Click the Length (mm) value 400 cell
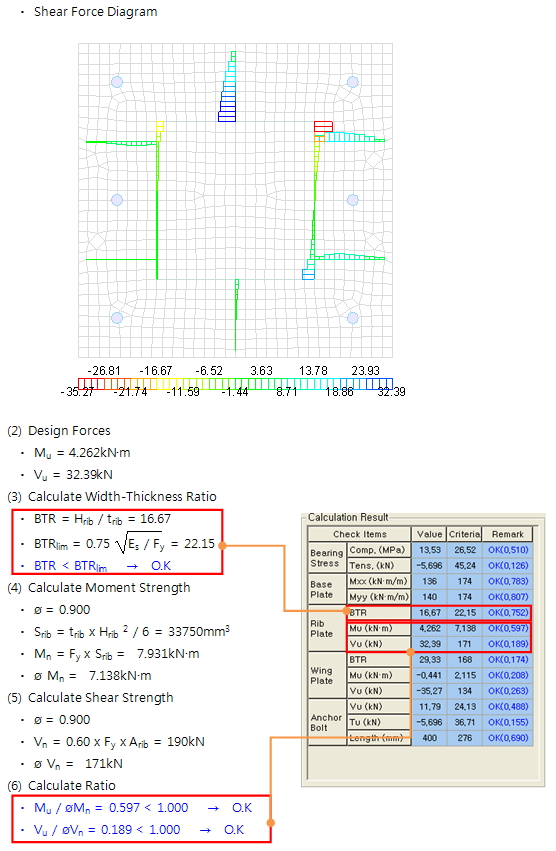The image size is (556, 851). [429, 738]
